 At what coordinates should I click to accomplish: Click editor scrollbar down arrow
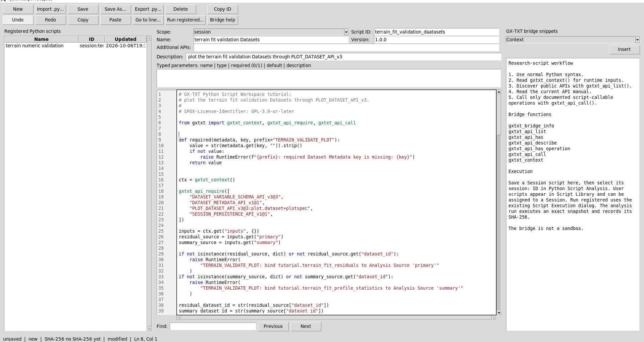pyautogui.click(x=499, y=313)
